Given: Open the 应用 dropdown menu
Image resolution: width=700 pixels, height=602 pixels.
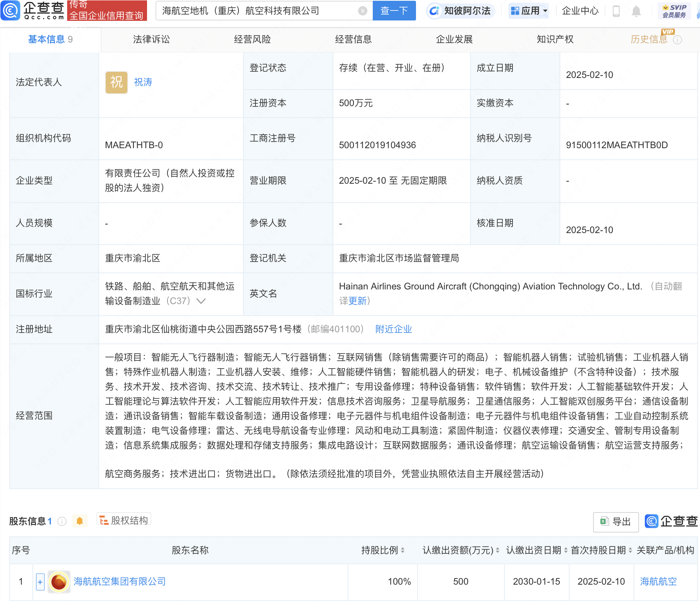Looking at the screenshot, I should coord(529,11).
